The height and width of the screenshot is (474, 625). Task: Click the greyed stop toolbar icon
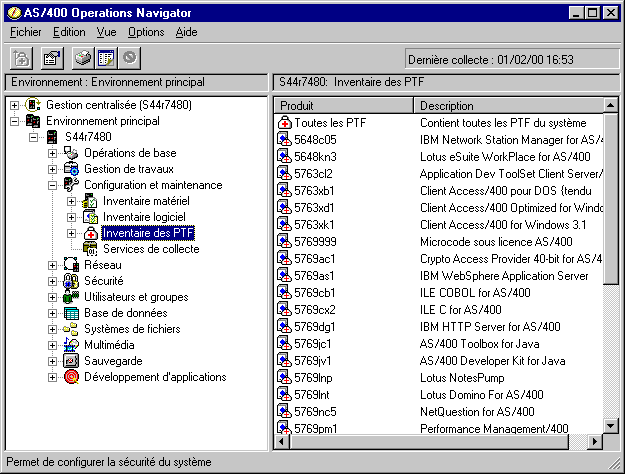click(x=129, y=59)
